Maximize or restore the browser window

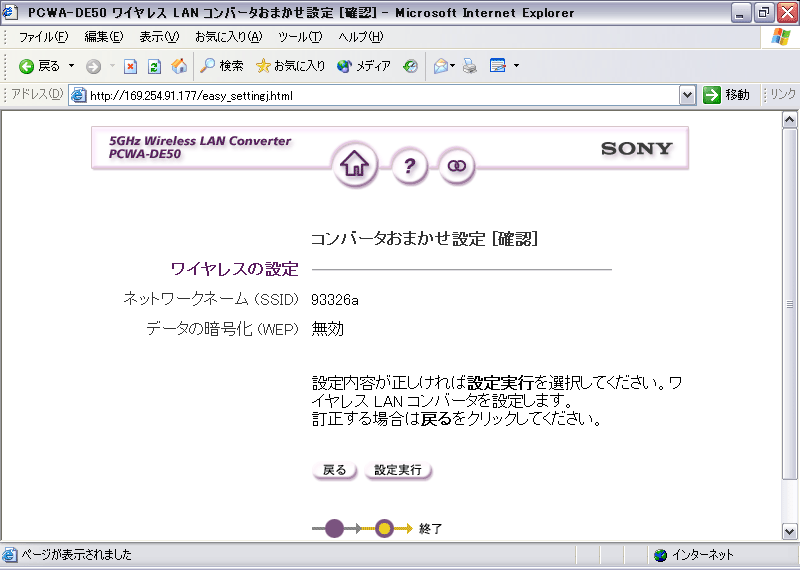point(764,13)
